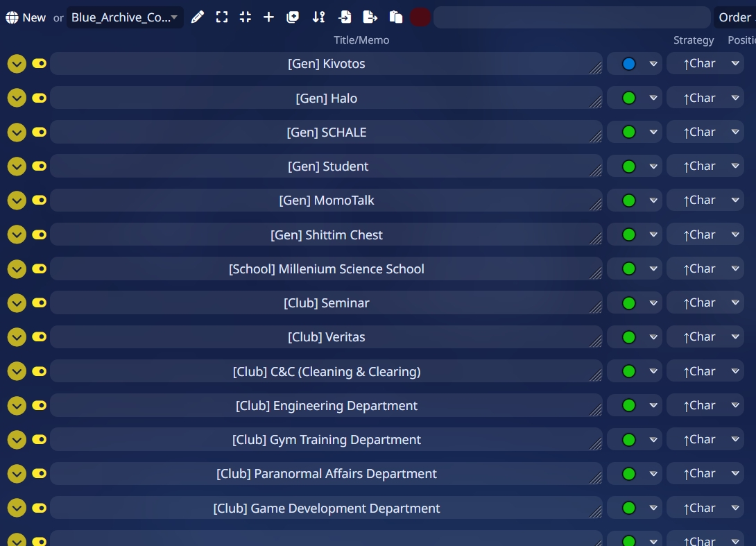The image size is (756, 546).
Task: Click the dark red delete lorebook button
Action: click(420, 18)
